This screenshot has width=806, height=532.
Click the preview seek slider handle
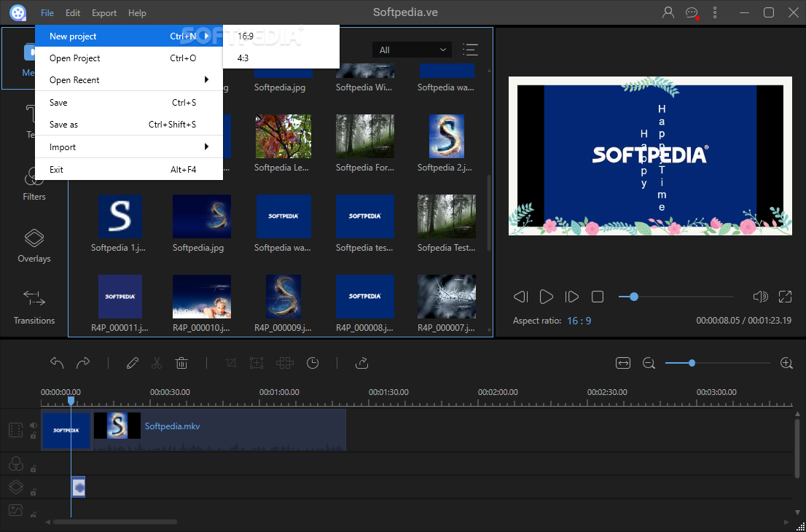(x=634, y=297)
